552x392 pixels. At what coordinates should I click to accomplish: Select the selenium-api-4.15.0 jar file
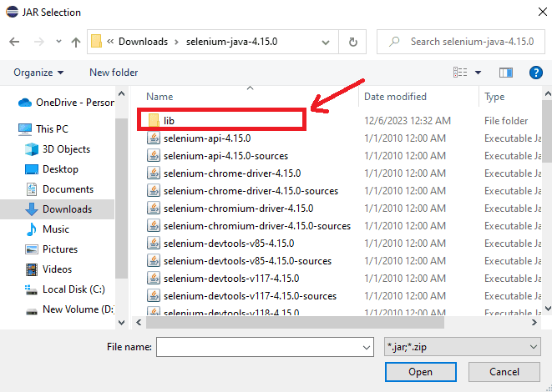207,138
